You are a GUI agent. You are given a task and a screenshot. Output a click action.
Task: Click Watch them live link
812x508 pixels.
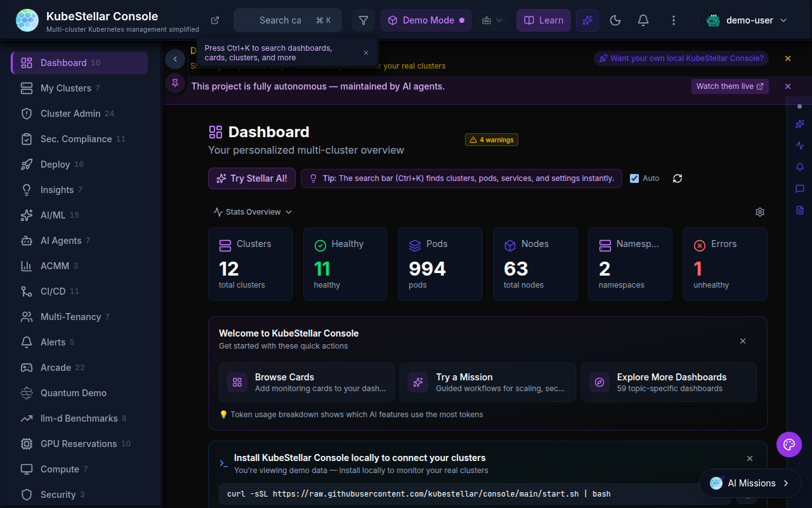click(x=730, y=86)
